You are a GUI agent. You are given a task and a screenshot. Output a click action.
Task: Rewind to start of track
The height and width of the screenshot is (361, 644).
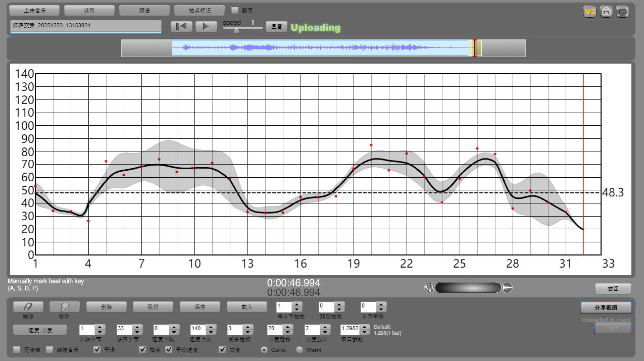(x=181, y=27)
